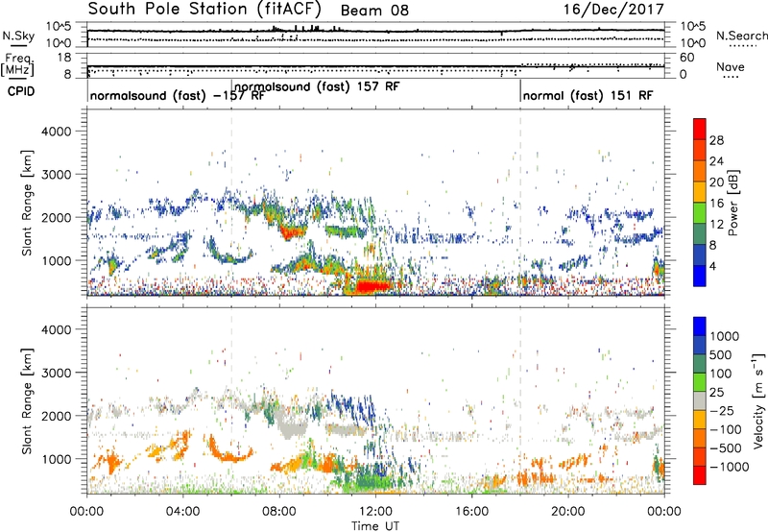Click the 'Time UT' axis title
This screenshot has width=768, height=532.
pos(375,526)
